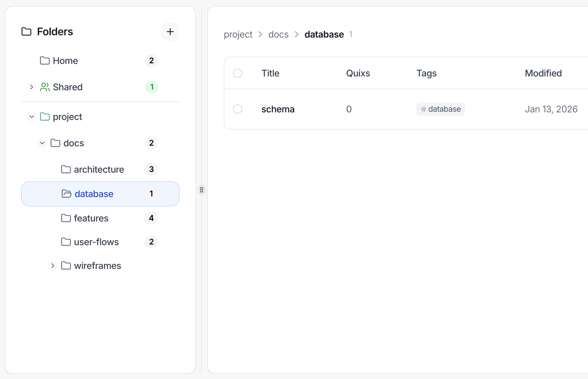Viewport: 588px width, 379px height.
Task: Open docs from the breadcrumb
Action: coord(278,34)
